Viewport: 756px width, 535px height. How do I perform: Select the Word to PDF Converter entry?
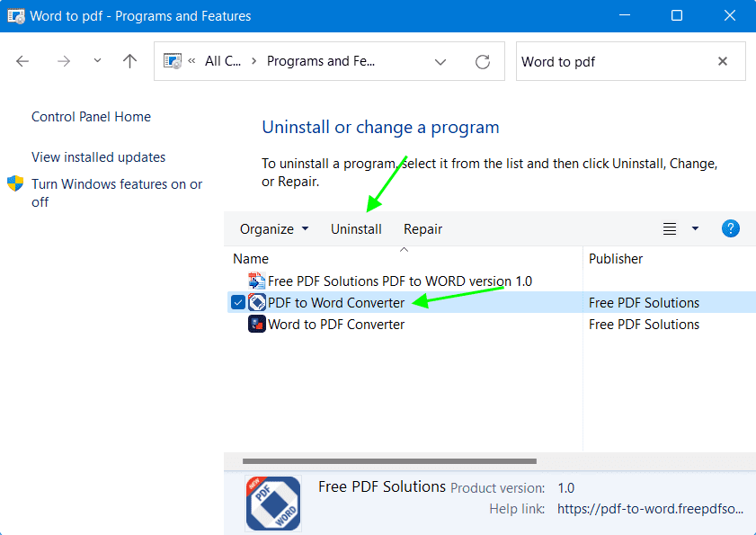pyautogui.click(x=336, y=325)
